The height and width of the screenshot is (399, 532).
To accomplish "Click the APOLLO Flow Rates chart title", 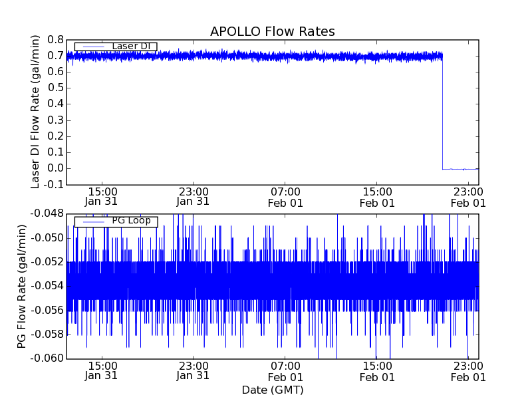I will (273, 31).
